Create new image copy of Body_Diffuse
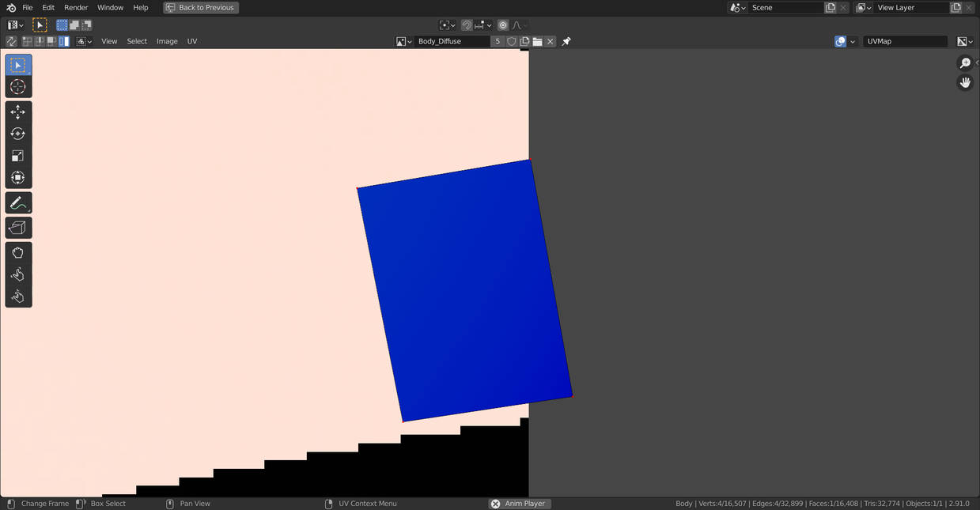This screenshot has width=980, height=510. click(x=524, y=41)
